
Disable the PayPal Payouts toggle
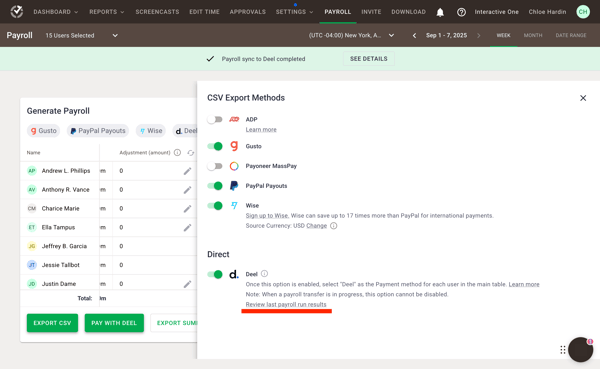coord(215,186)
